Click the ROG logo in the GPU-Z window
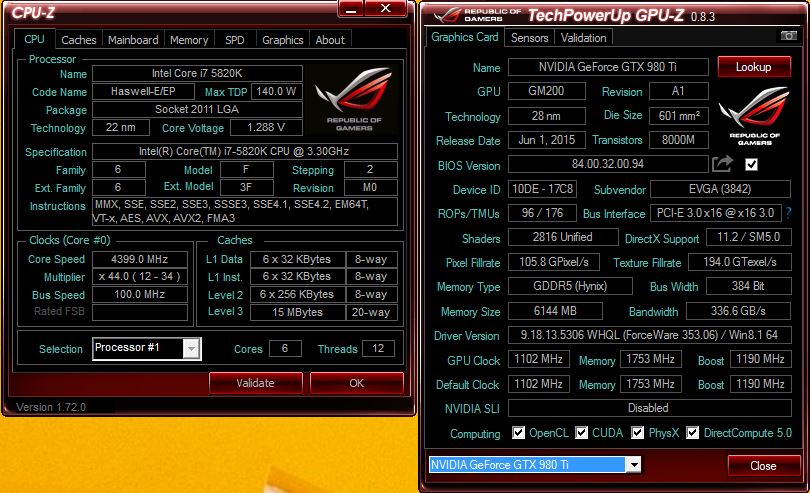Screen dimensions: 810x493 click(x=755, y=117)
